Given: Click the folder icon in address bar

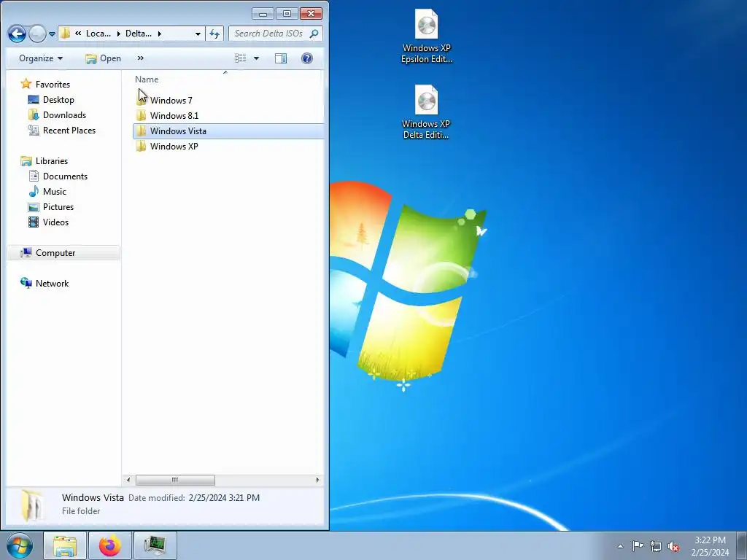Looking at the screenshot, I should coord(65,34).
